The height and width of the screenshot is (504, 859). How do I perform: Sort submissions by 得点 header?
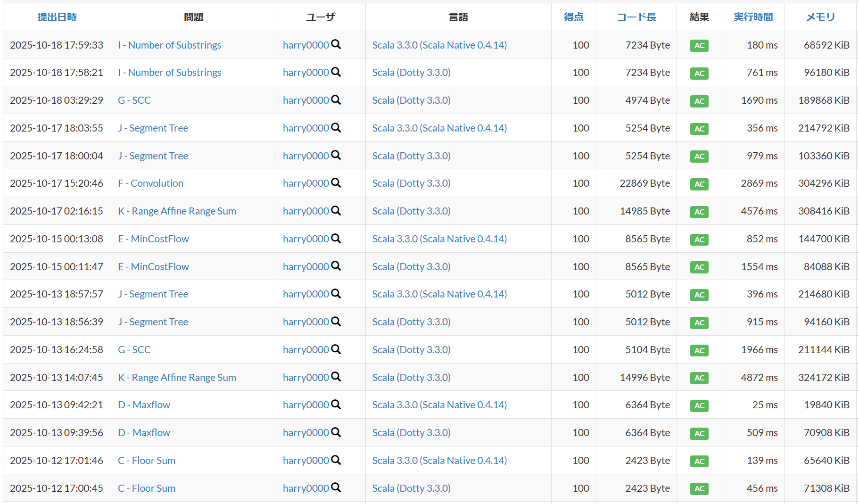pos(573,17)
